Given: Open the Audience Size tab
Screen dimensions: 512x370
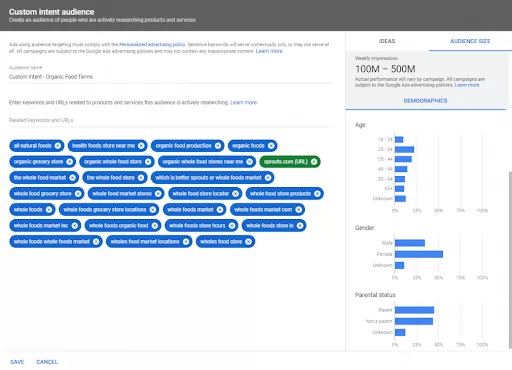Looking at the screenshot, I should pos(470,41).
